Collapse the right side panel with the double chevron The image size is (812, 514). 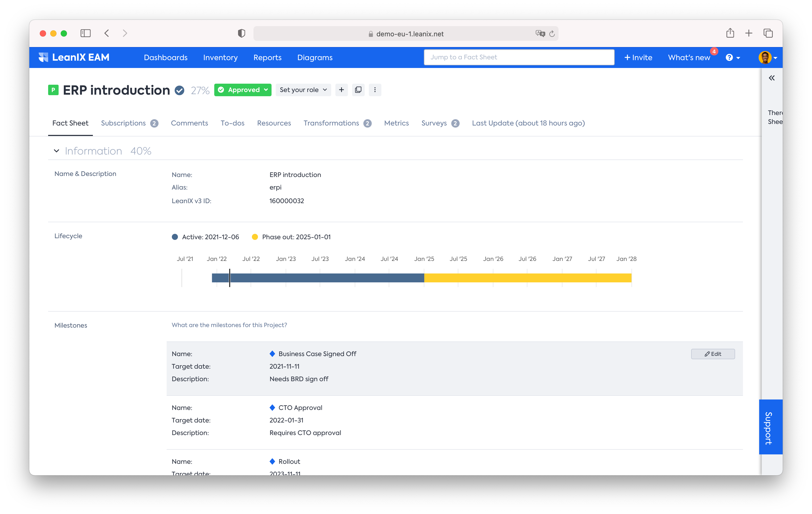click(771, 78)
